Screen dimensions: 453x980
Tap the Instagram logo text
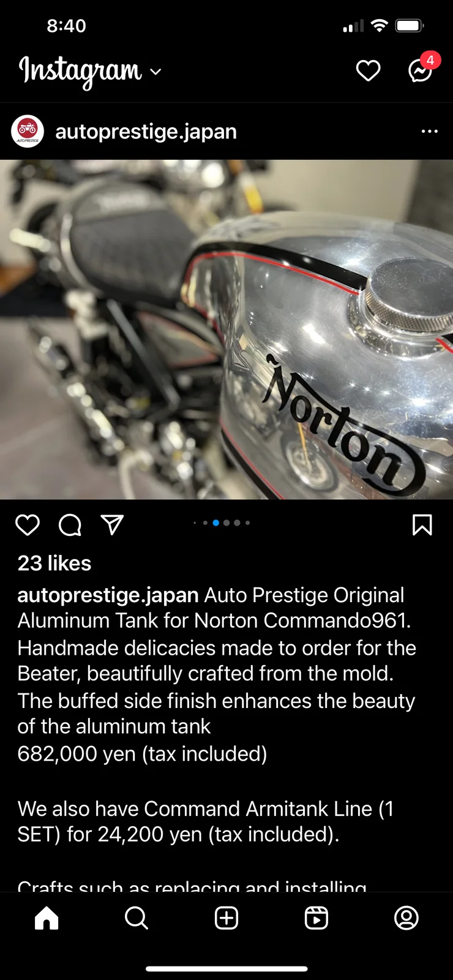tap(80, 71)
